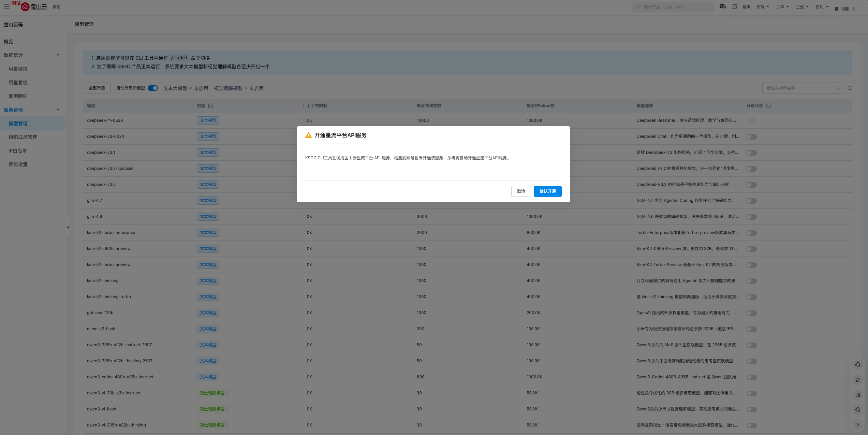Refresh the model list with the refresh icon
The width and height of the screenshot is (868, 435).
coord(850,88)
